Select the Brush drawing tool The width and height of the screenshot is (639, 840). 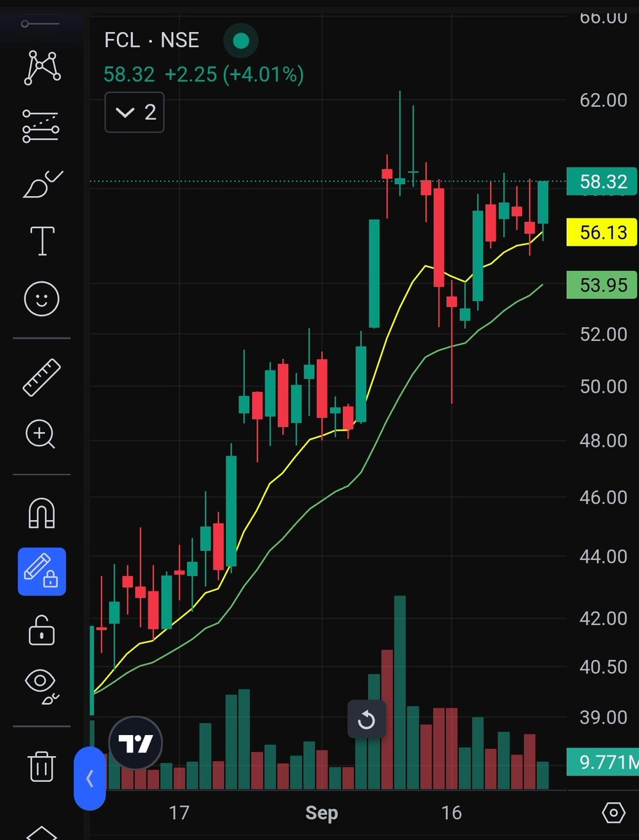tap(42, 184)
